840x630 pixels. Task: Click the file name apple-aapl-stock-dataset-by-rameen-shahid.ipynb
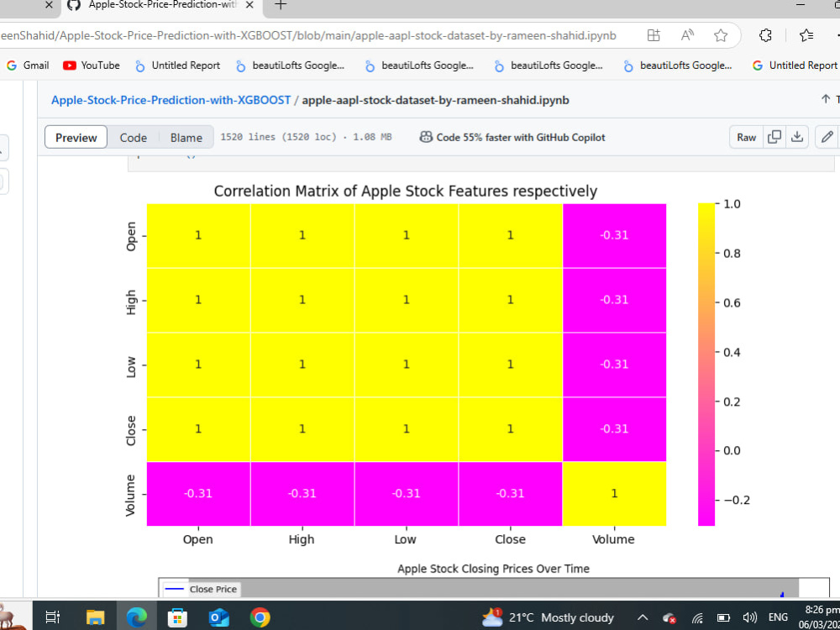[x=435, y=100]
